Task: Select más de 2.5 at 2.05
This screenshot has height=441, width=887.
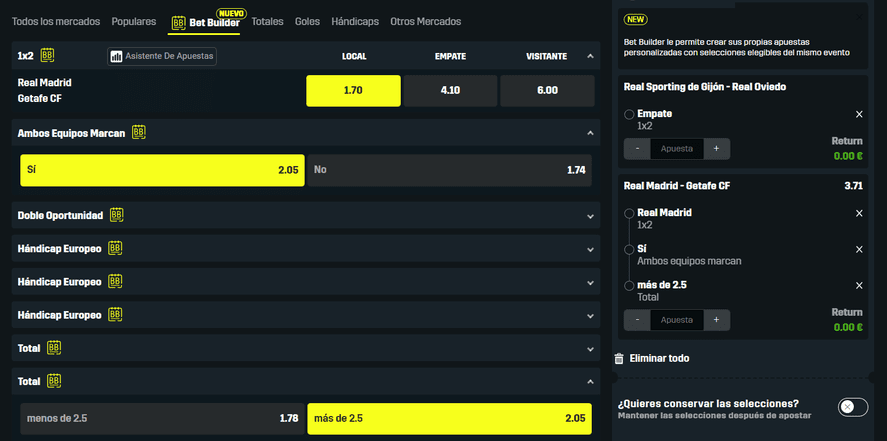Action: pos(450,419)
